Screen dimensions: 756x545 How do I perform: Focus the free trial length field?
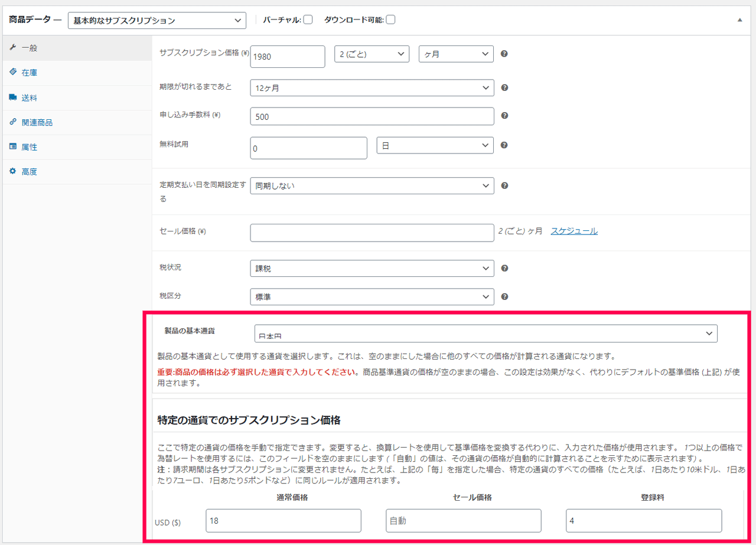pos(309,148)
